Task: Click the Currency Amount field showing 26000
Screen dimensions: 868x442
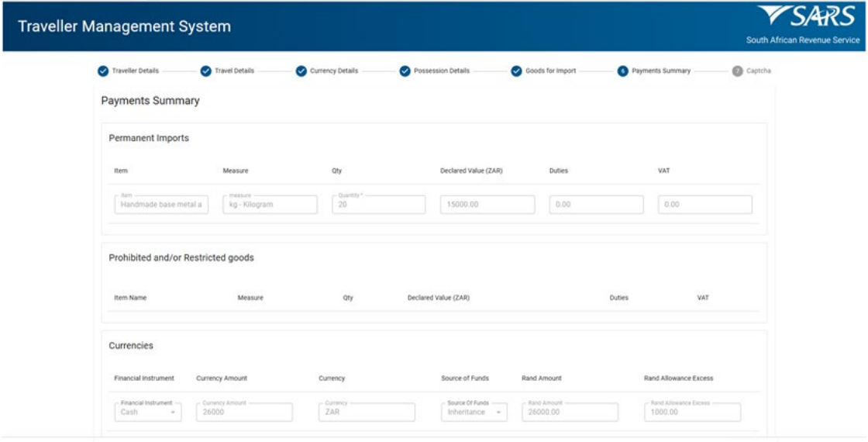Action: pos(243,412)
